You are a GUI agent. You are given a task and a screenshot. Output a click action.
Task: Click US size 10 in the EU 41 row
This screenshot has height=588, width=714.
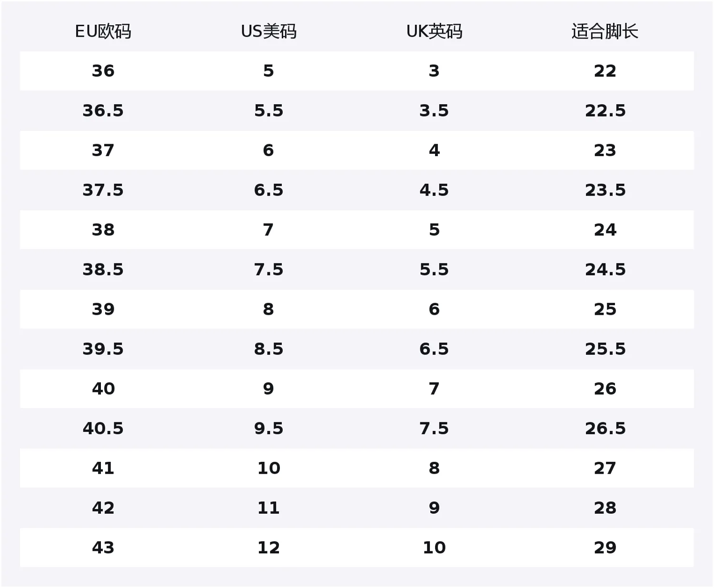coord(268,468)
